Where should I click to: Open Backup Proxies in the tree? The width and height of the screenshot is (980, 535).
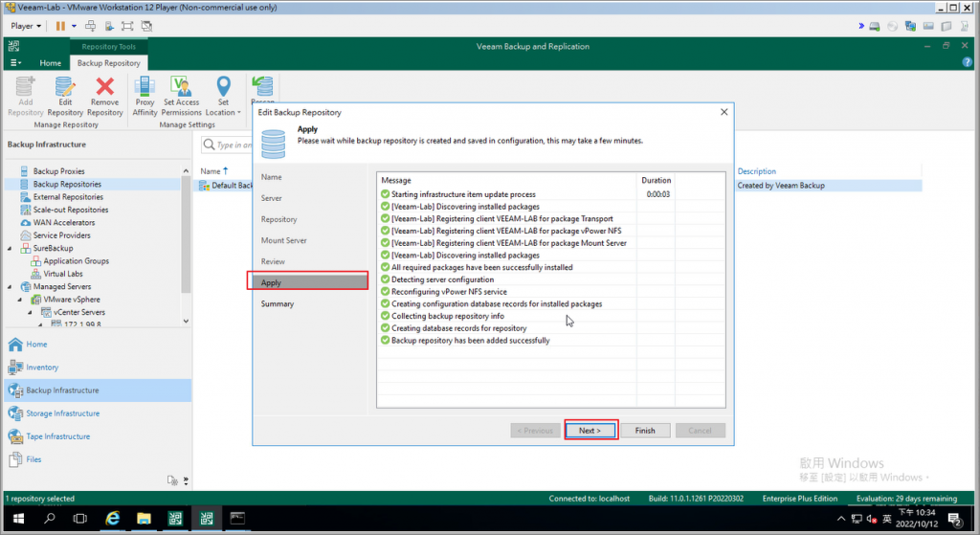pyautogui.click(x=58, y=171)
